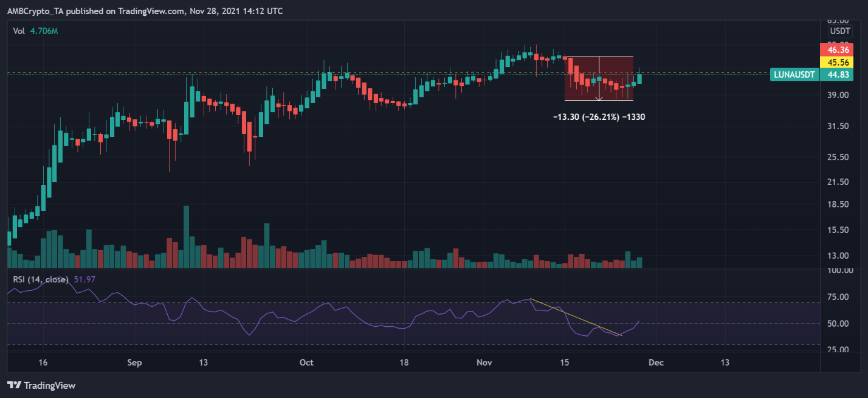This screenshot has width=868, height=398.
Task: Click the RSI (14, close) indicator title
Action: pyautogui.click(x=41, y=279)
